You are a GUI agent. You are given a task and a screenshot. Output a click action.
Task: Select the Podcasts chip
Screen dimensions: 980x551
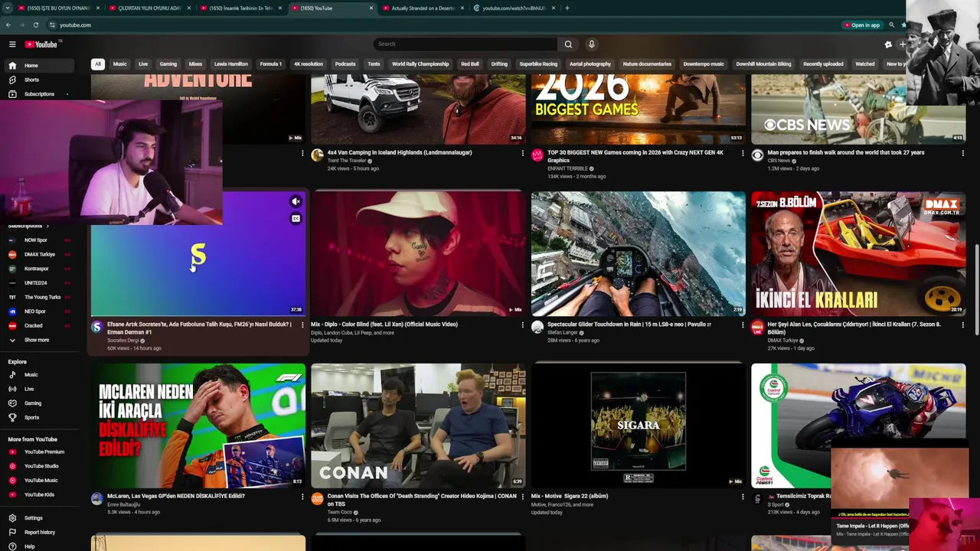tap(345, 64)
